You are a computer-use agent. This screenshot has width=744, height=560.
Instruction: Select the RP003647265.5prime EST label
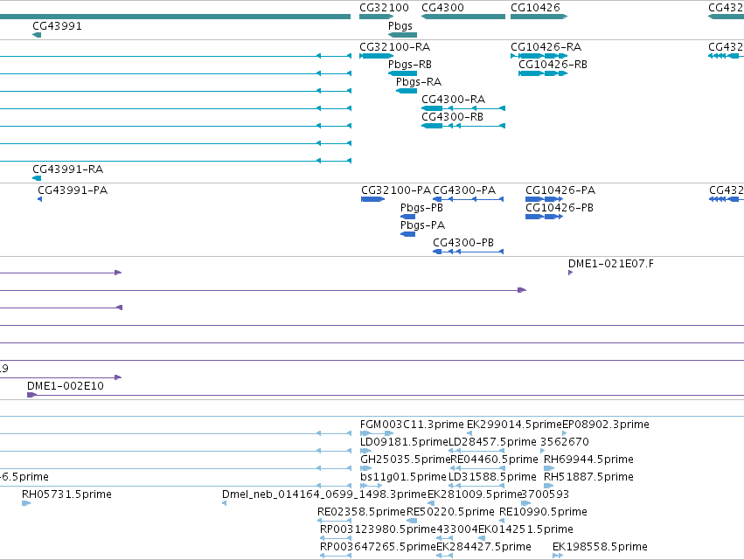379,548
